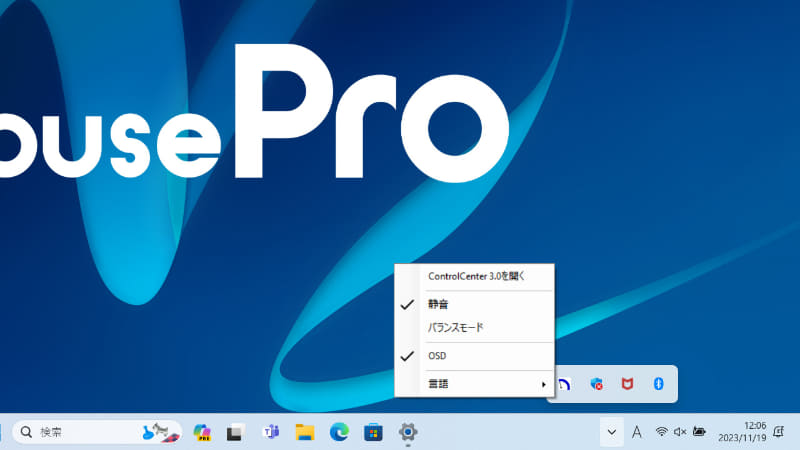
Task: Open ControlCenter 3.0 from context menu
Action: (474, 277)
